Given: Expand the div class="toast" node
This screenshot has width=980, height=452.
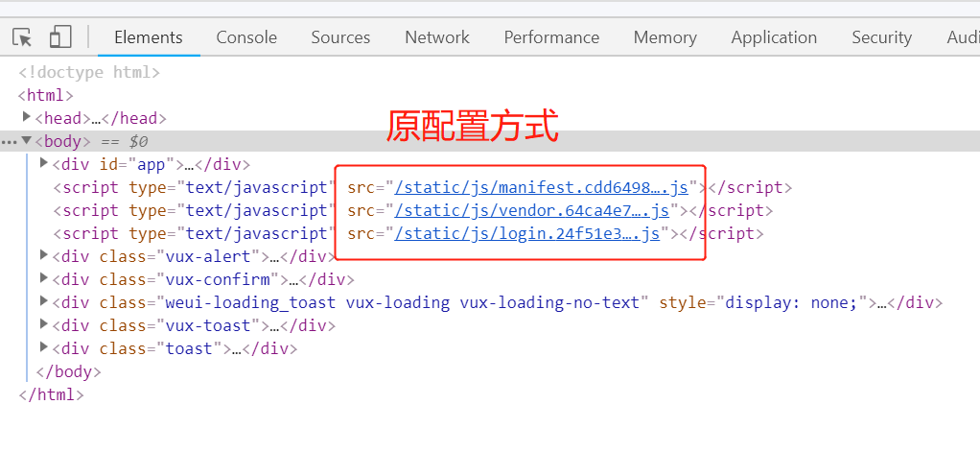Looking at the screenshot, I should pyautogui.click(x=43, y=347).
